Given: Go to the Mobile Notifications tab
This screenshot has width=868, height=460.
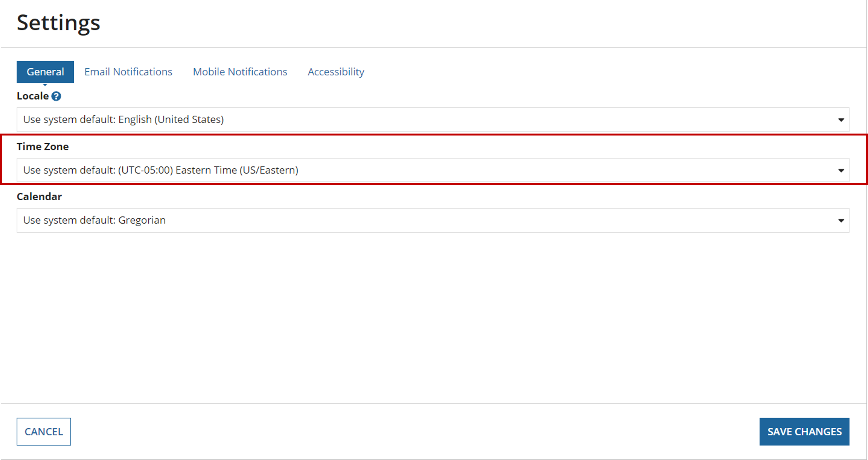Looking at the screenshot, I should coord(240,72).
